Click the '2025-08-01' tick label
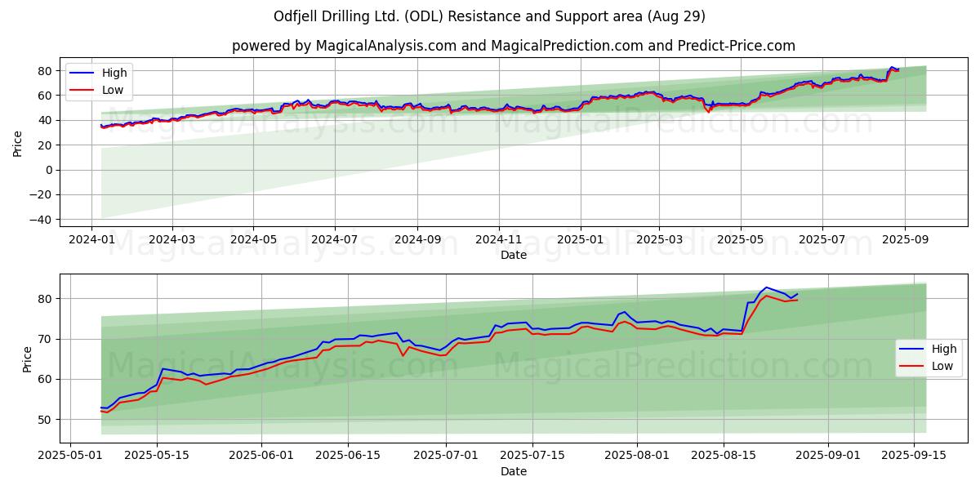980x490 pixels. pyautogui.click(x=636, y=457)
